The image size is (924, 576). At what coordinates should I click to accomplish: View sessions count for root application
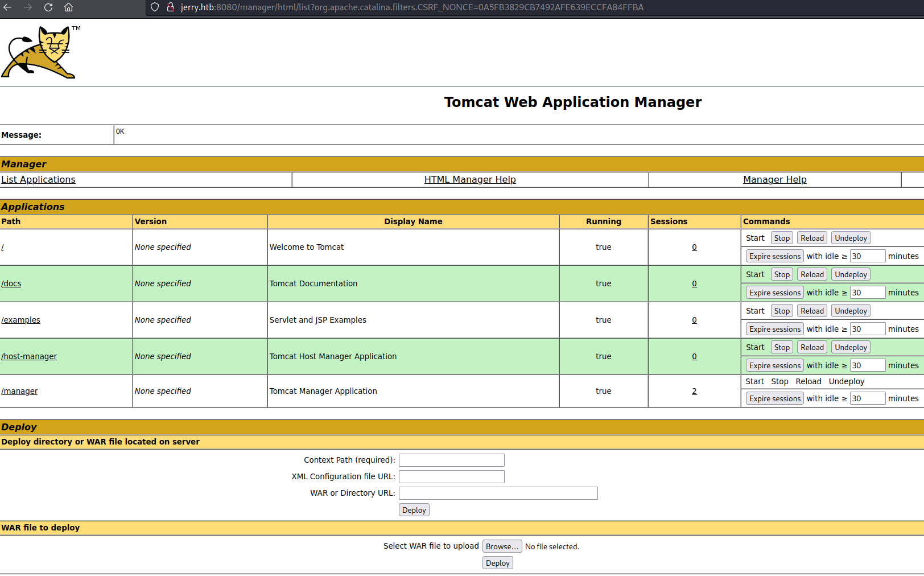coord(694,247)
